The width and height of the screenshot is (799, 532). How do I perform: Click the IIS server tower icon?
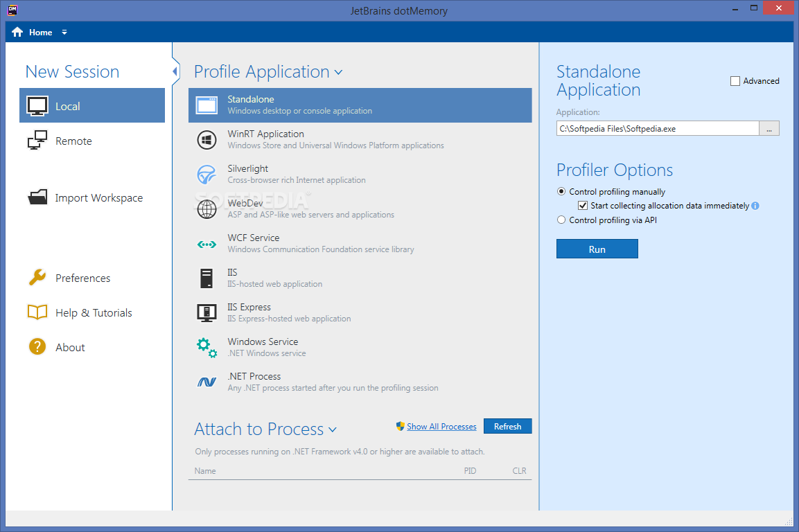pyautogui.click(x=207, y=278)
